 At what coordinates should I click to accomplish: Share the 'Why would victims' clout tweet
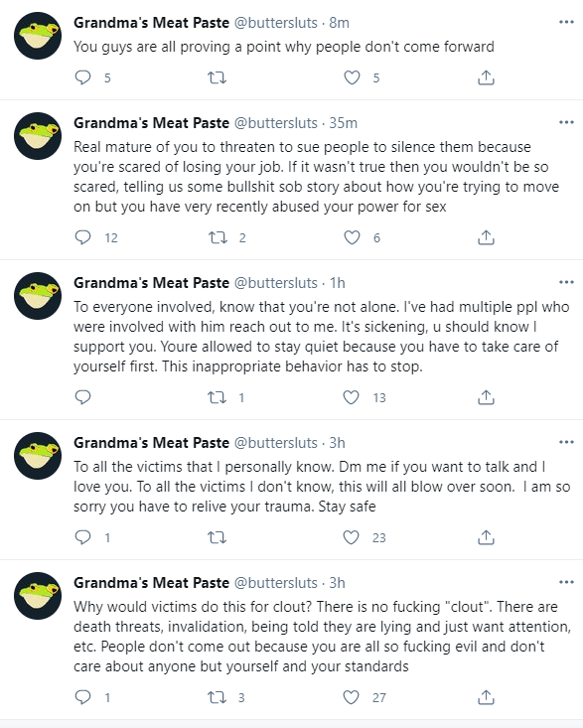(x=486, y=697)
